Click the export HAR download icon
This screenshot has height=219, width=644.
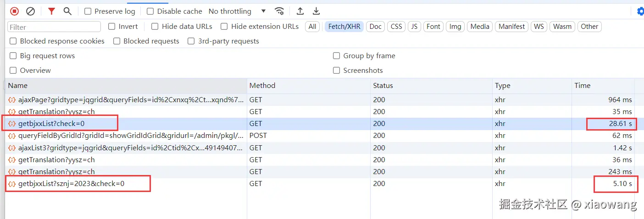[316, 11]
